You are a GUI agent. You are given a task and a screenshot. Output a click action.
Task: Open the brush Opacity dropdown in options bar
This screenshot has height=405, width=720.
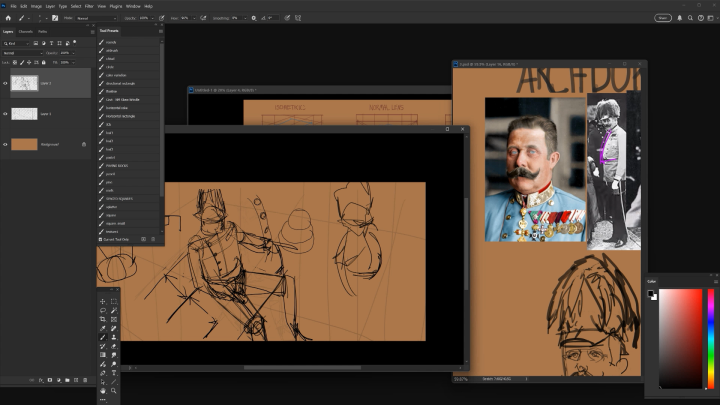[x=152, y=18]
